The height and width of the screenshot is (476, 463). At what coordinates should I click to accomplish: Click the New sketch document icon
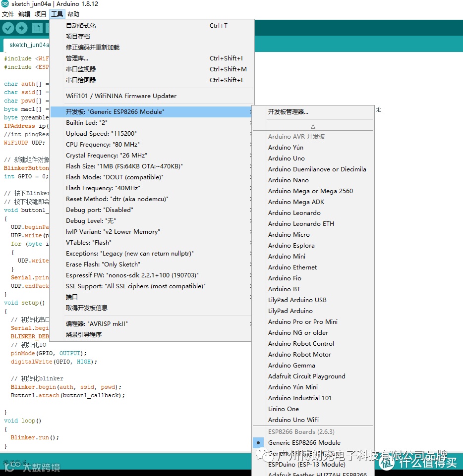coord(37,28)
